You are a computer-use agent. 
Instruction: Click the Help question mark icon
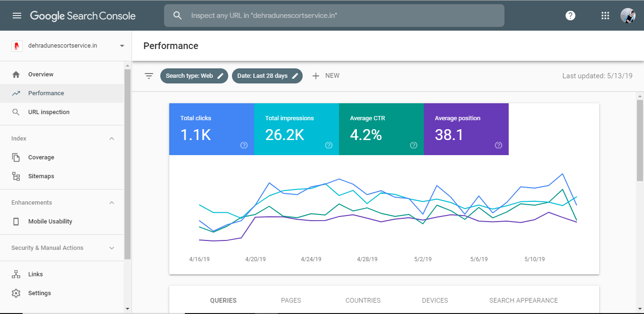pos(570,16)
